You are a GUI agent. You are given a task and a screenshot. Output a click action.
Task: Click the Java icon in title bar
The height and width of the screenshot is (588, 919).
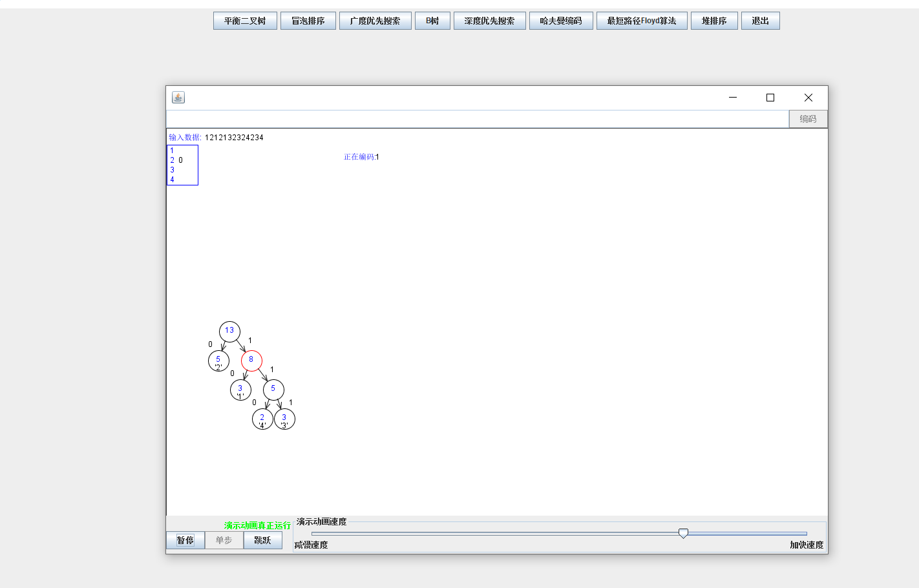(x=178, y=98)
